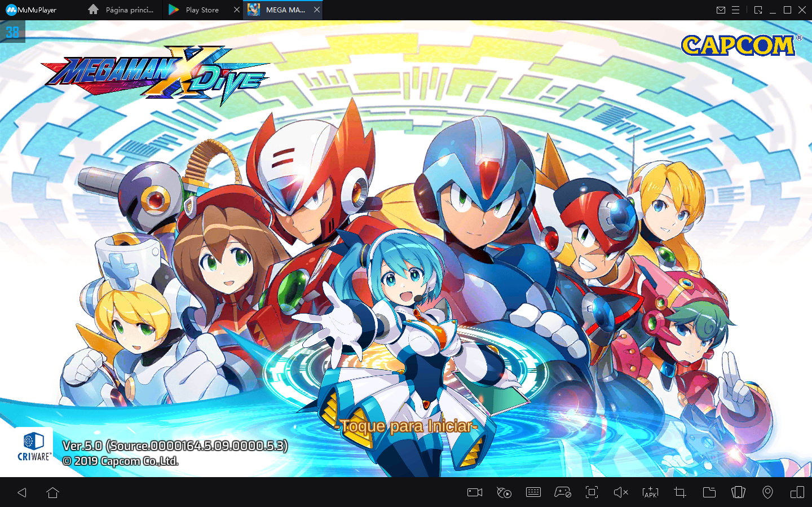The height and width of the screenshot is (507, 812).
Task: Open the operation recorder tool
Action: 504,492
